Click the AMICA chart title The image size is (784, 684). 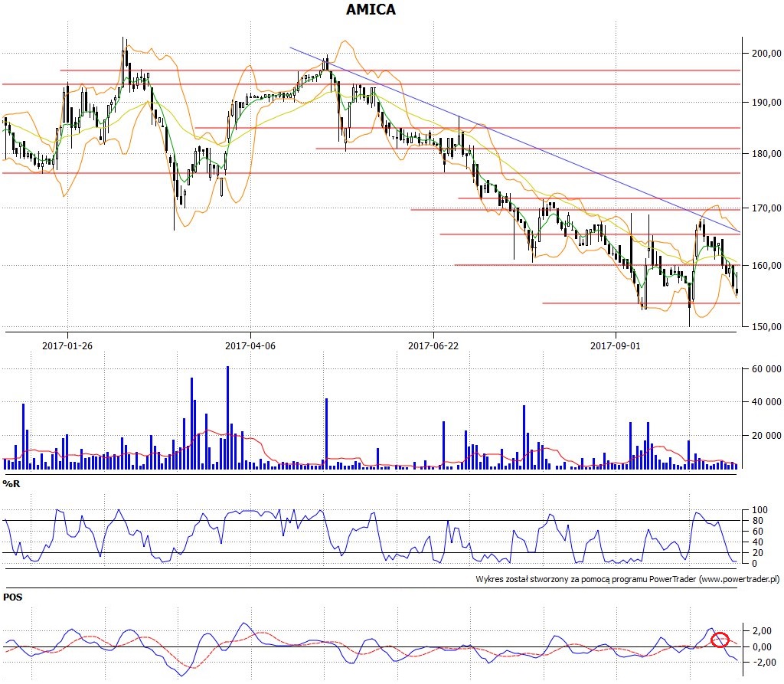[371, 9]
